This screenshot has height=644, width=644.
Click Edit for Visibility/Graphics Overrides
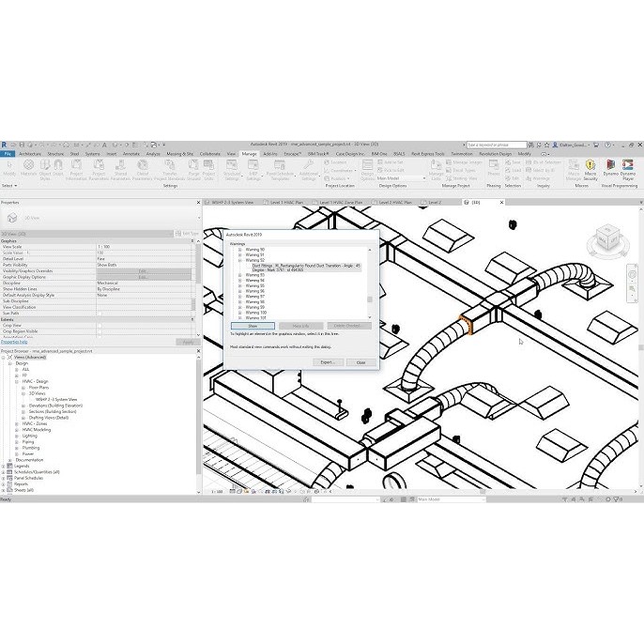click(144, 271)
